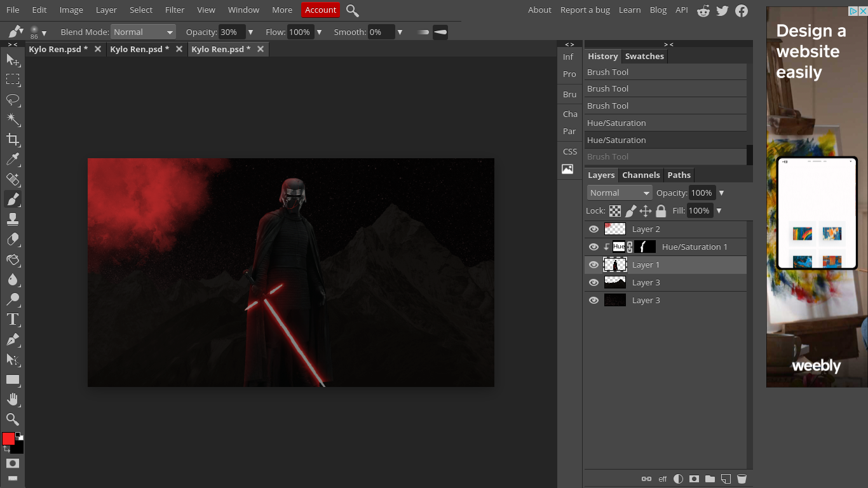
Task: Click the red Account button
Action: pos(320,10)
